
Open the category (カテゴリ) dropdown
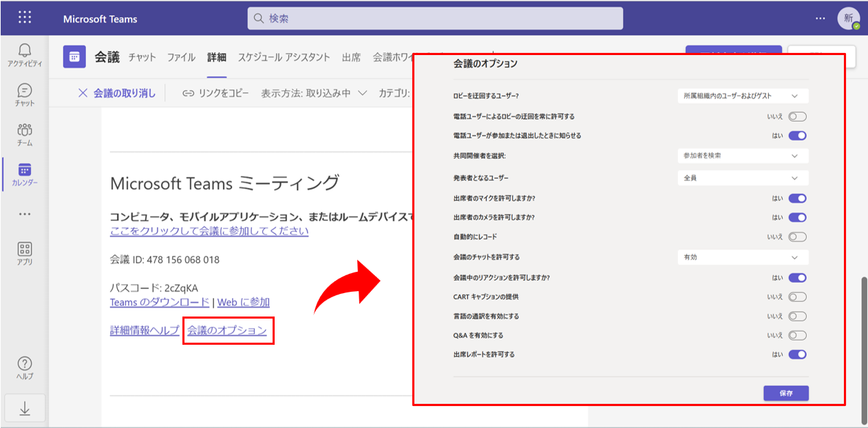pos(395,93)
